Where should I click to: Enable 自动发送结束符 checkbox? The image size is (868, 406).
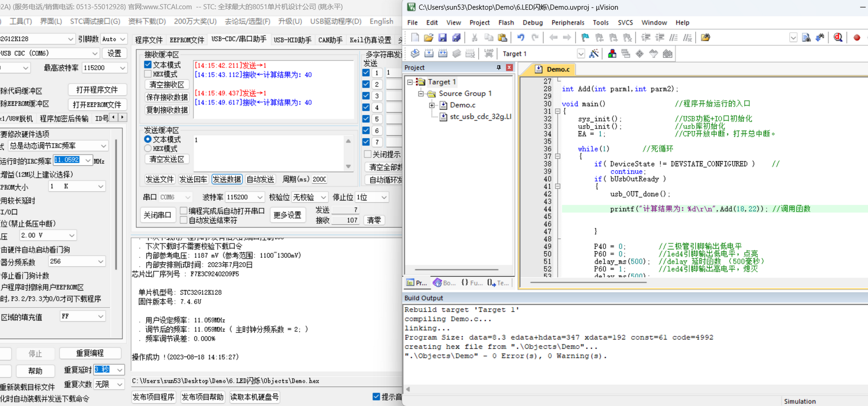[x=184, y=220]
